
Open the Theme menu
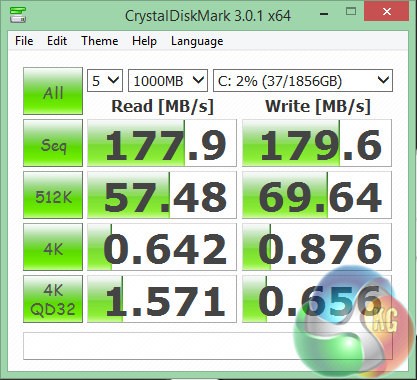click(x=100, y=41)
